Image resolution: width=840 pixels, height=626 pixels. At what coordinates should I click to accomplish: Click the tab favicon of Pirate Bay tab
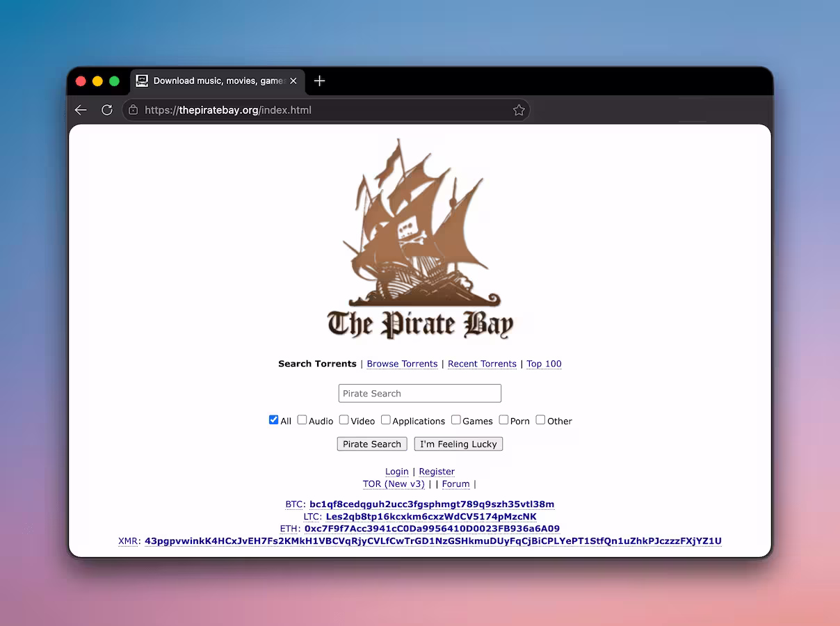coord(142,81)
